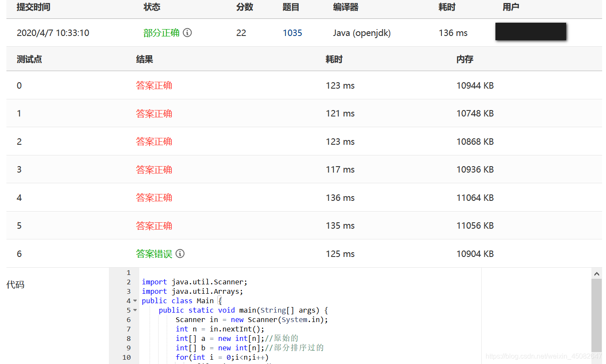Viewport: 606px width, 364px height.
Task: Click total time 136 ms in submission row
Action: pos(453,33)
